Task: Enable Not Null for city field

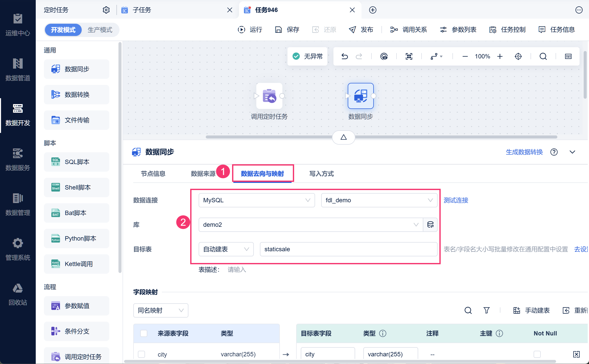Action: [537, 354]
